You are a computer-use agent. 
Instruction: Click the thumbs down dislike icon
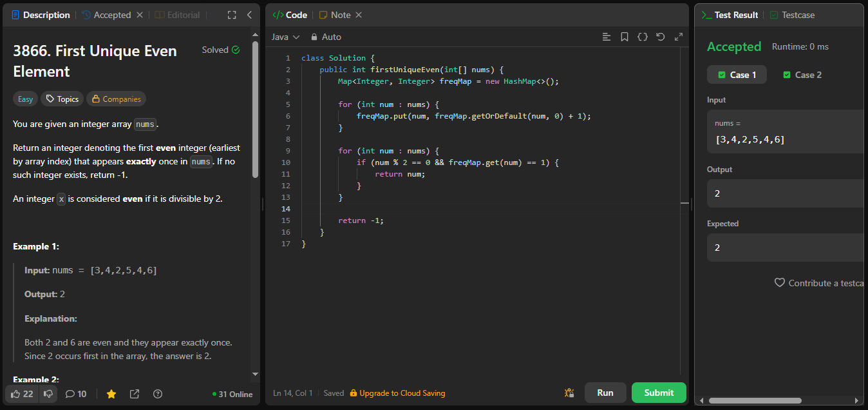48,394
